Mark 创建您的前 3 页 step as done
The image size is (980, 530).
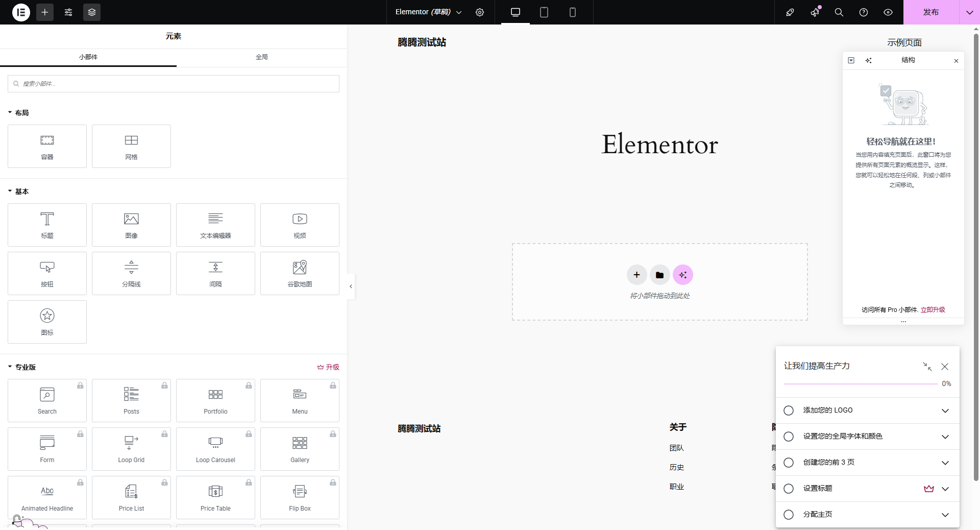pos(789,463)
